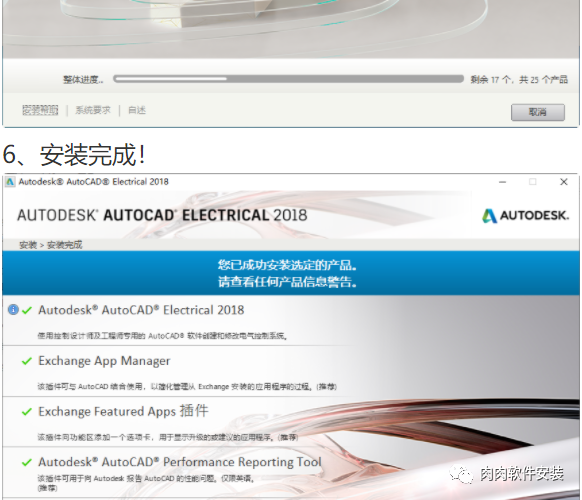The width and height of the screenshot is (582, 500).
Task: Click the description under Performance Reporting Tool
Action: (x=146, y=483)
